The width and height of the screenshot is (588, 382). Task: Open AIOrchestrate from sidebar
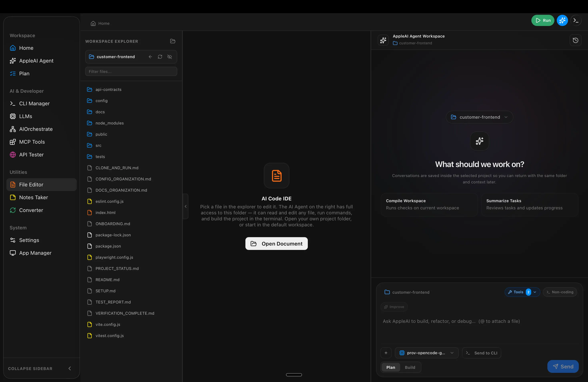pos(41,129)
